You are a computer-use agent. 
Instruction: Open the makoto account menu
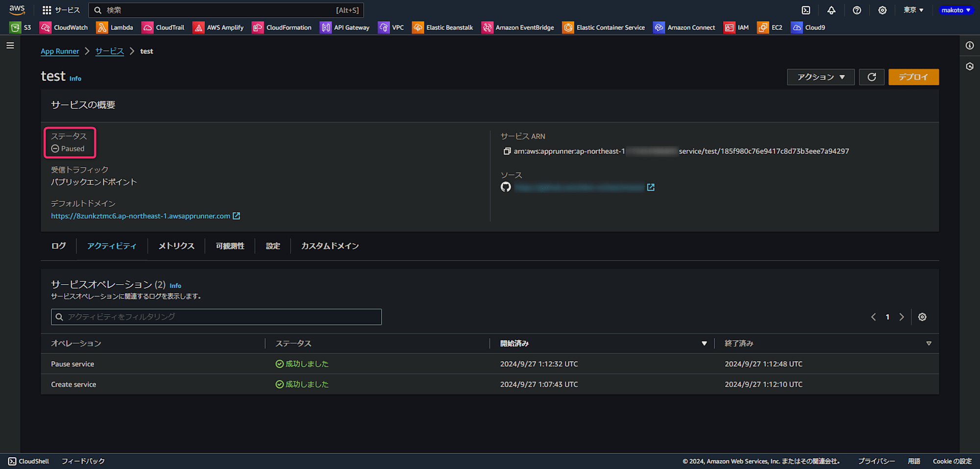(955, 10)
